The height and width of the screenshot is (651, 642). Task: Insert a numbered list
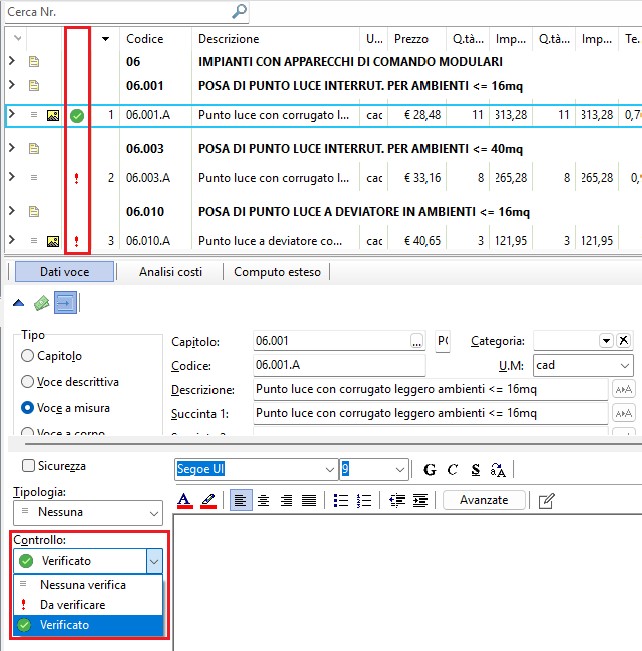pyautogui.click(x=364, y=500)
